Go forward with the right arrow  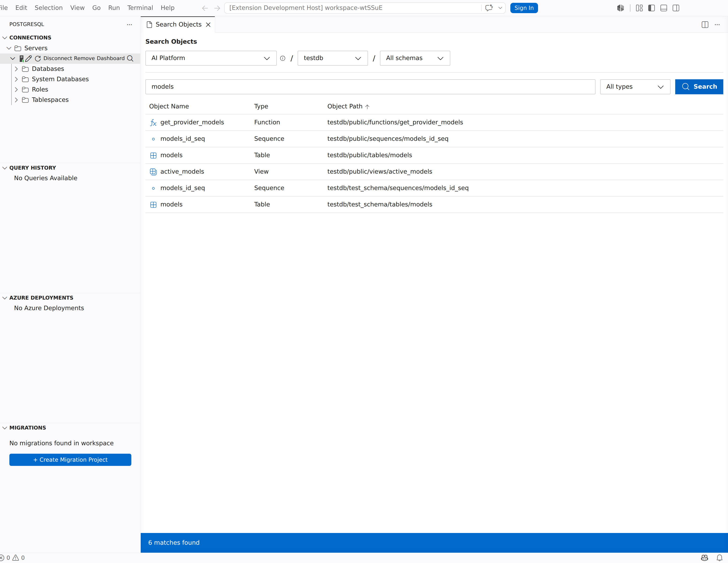tap(217, 8)
